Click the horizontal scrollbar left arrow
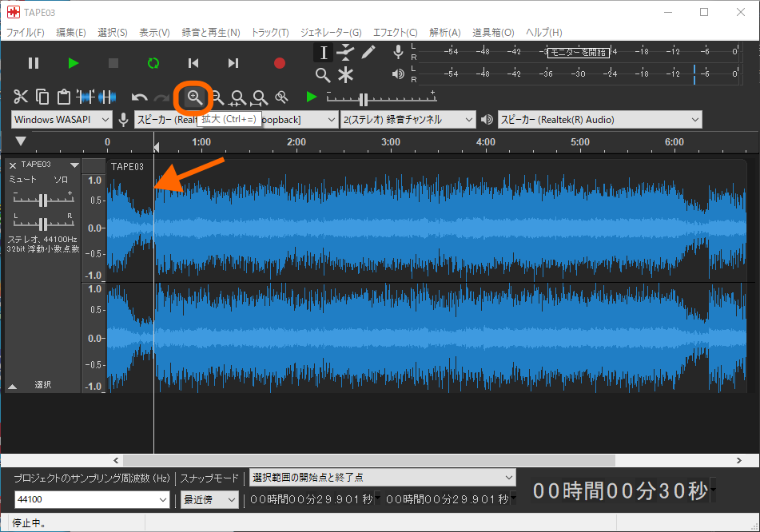 point(116,460)
